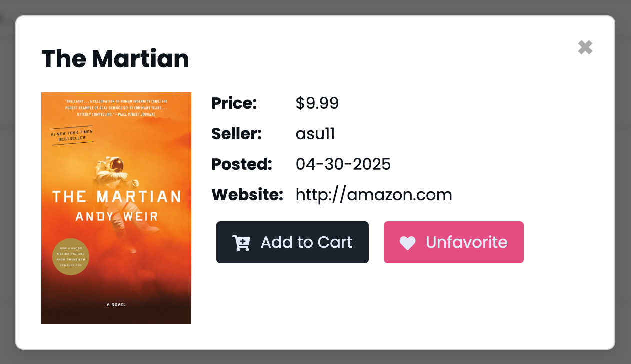Open The Martian cover image
Viewport: 631px width, 364px height.
coord(116,208)
